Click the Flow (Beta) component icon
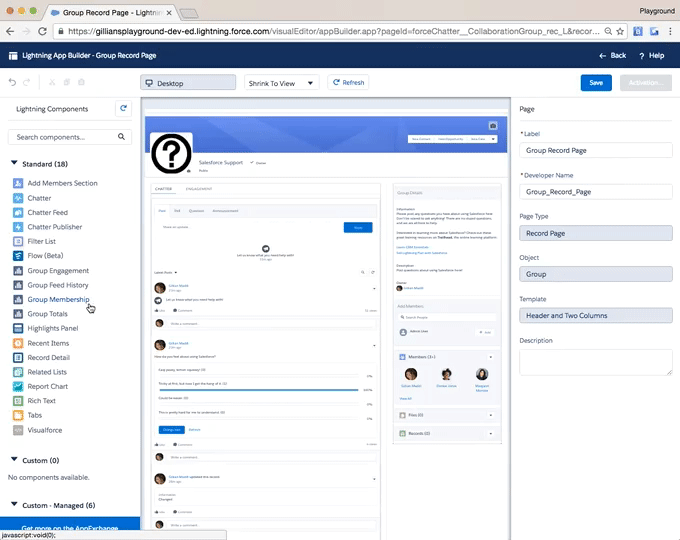 tap(18, 255)
